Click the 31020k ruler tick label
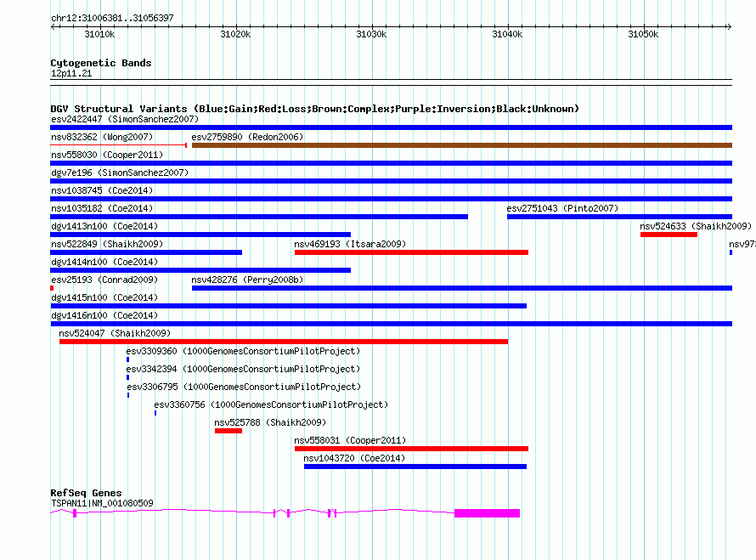The image size is (756, 560). click(x=236, y=34)
